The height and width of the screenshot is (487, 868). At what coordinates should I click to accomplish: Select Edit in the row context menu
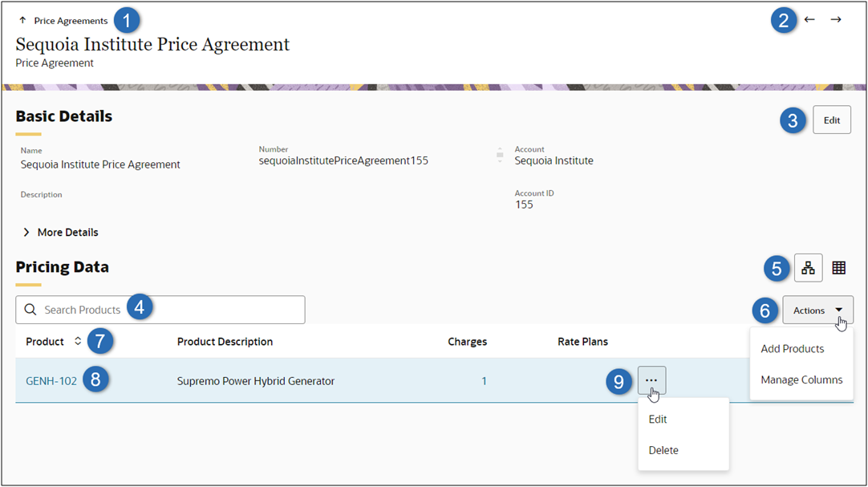click(x=657, y=419)
